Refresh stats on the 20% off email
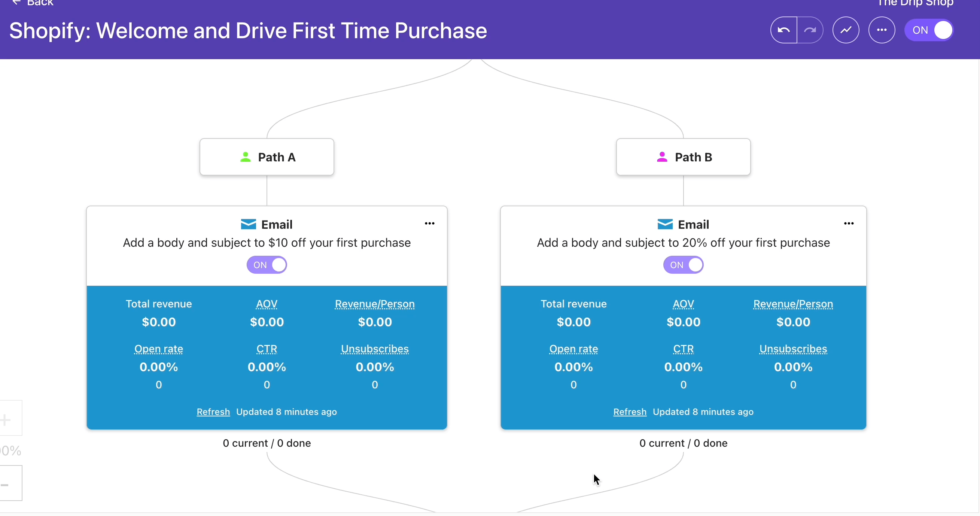 (630, 412)
